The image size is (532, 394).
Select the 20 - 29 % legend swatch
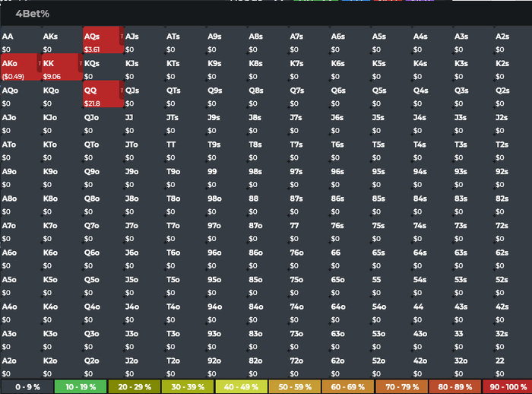pyautogui.click(x=135, y=387)
